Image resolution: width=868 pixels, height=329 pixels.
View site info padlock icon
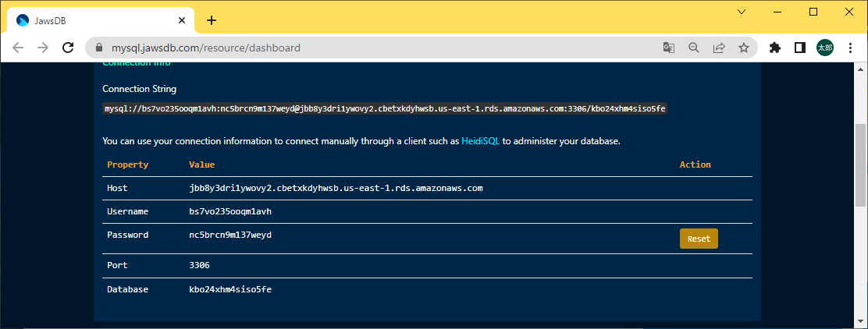click(100, 48)
